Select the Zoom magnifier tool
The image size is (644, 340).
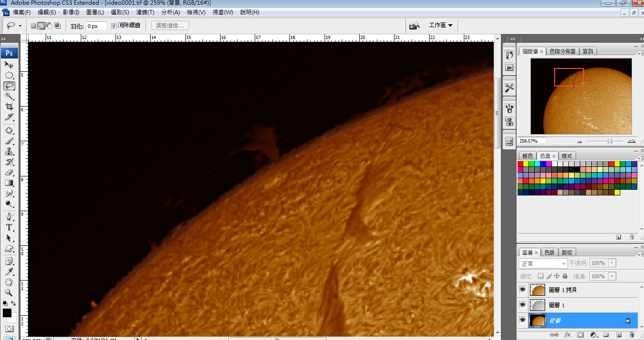(x=9, y=292)
